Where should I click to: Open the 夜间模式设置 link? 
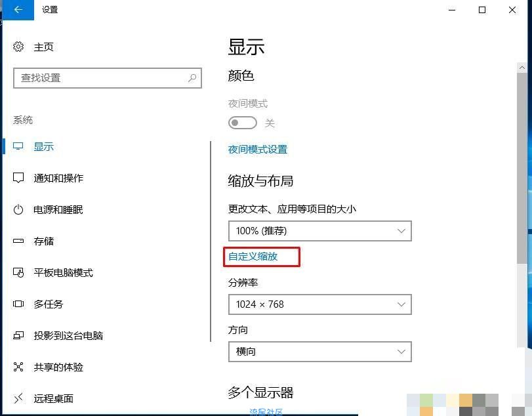(x=258, y=150)
